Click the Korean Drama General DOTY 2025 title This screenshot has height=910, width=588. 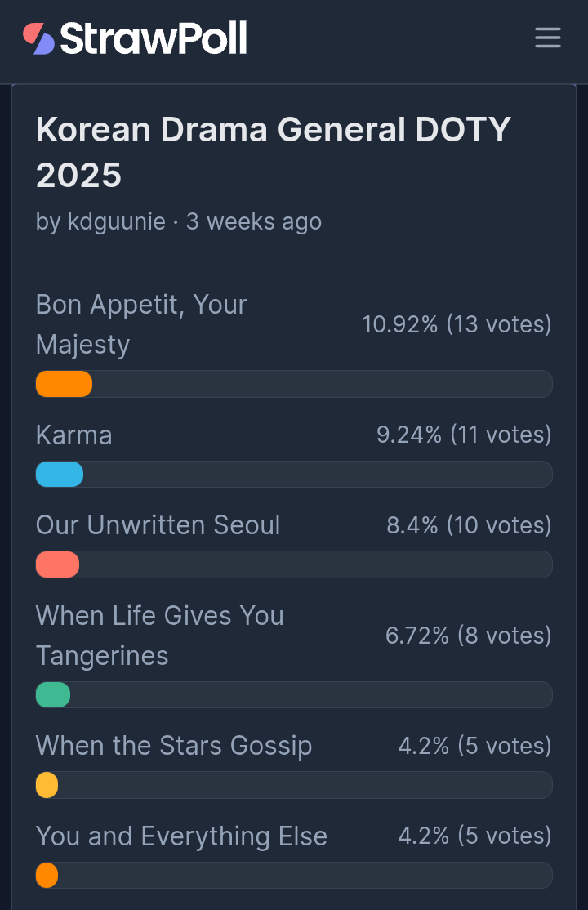point(273,152)
